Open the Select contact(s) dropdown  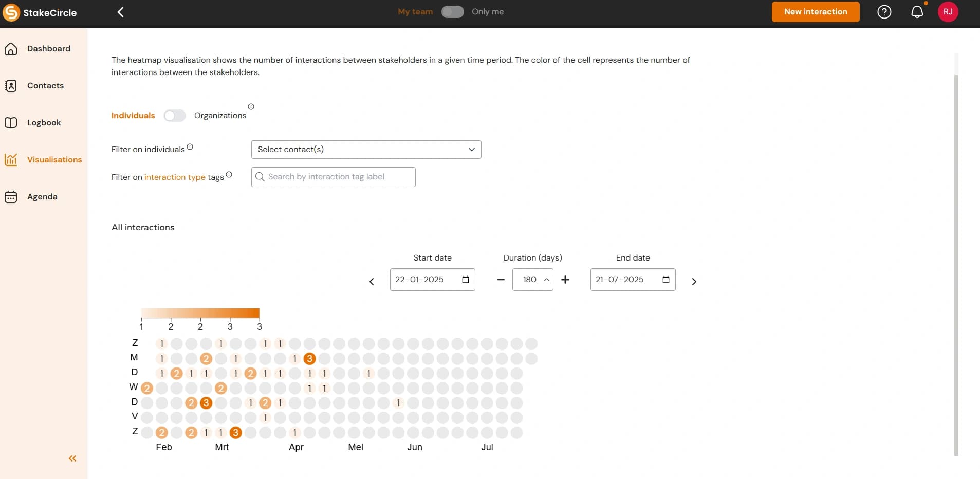366,149
